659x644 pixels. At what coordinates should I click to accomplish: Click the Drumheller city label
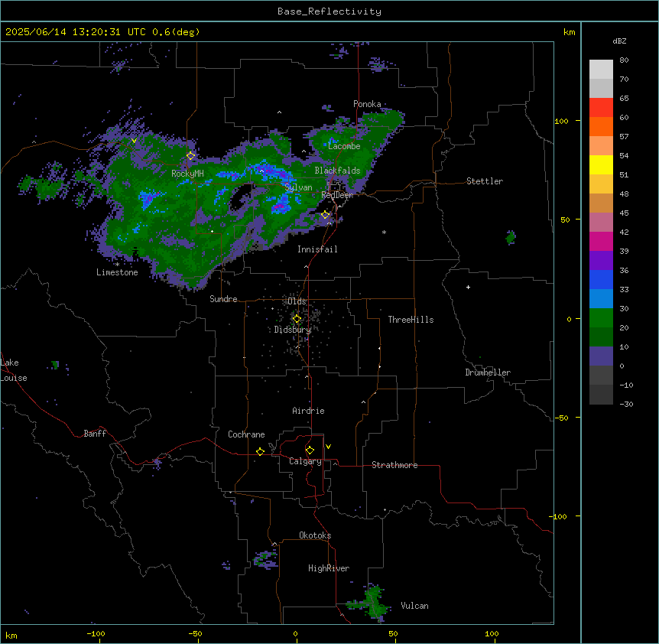click(x=488, y=372)
